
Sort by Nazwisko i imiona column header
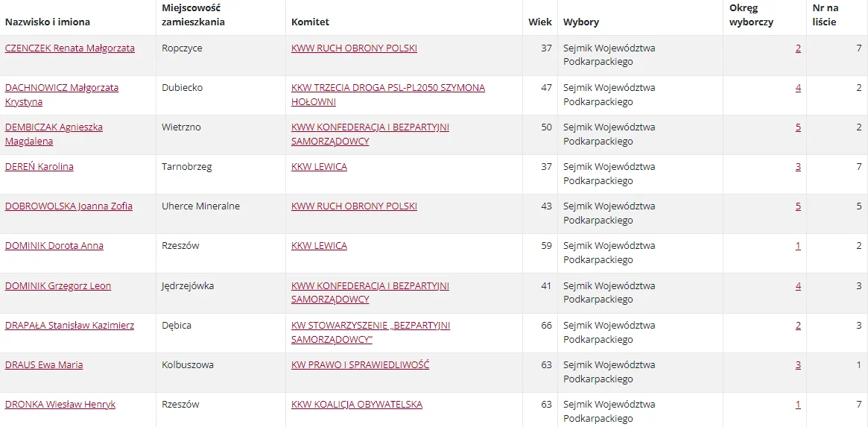(48, 22)
